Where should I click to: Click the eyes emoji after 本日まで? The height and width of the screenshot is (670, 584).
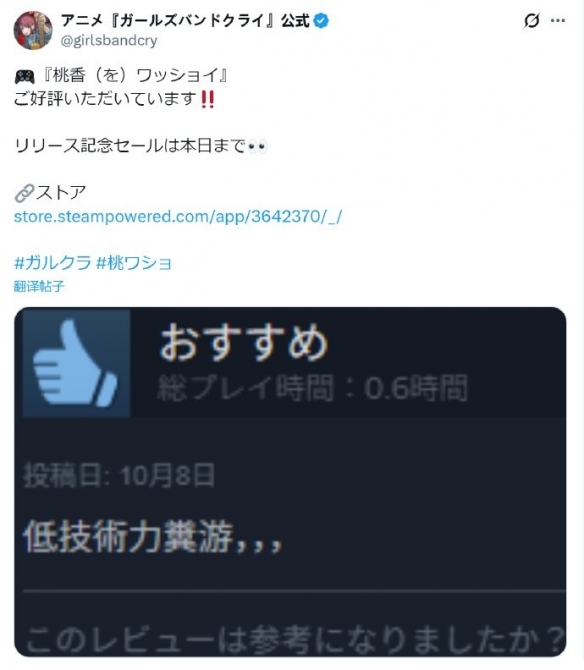pyautogui.click(x=258, y=147)
